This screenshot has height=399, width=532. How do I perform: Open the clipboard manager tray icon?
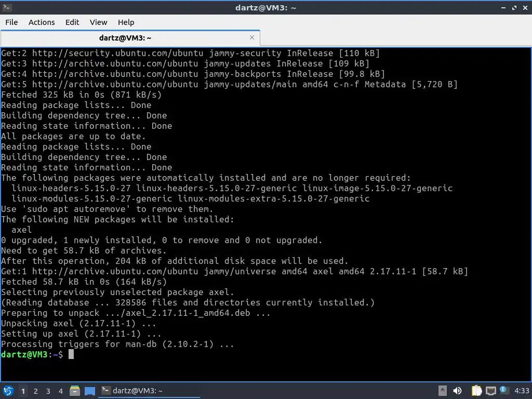click(476, 391)
